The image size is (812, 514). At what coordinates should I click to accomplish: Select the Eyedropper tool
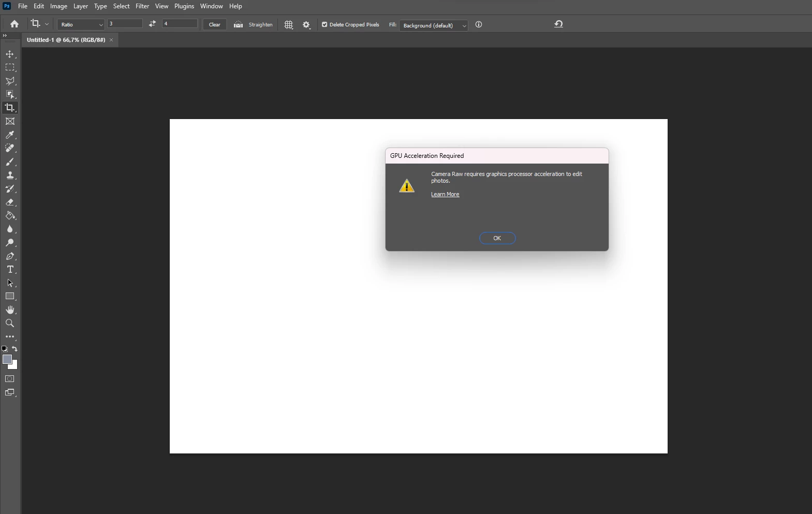[x=10, y=135]
